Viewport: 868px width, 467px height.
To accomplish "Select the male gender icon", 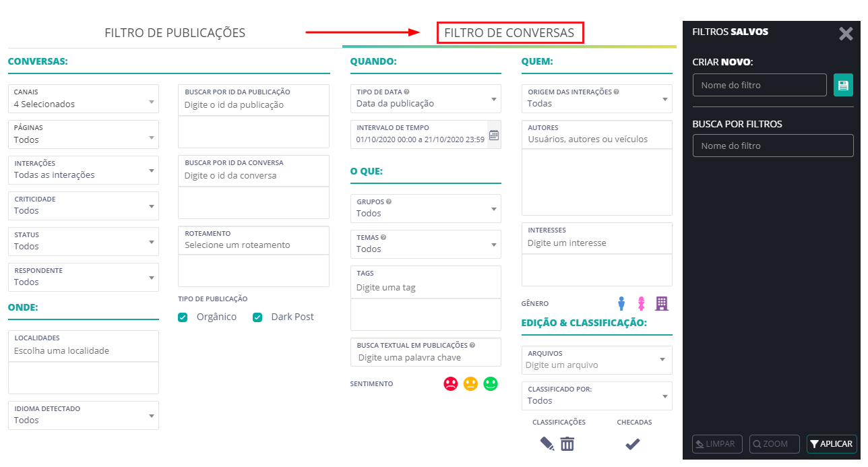I will click(621, 304).
